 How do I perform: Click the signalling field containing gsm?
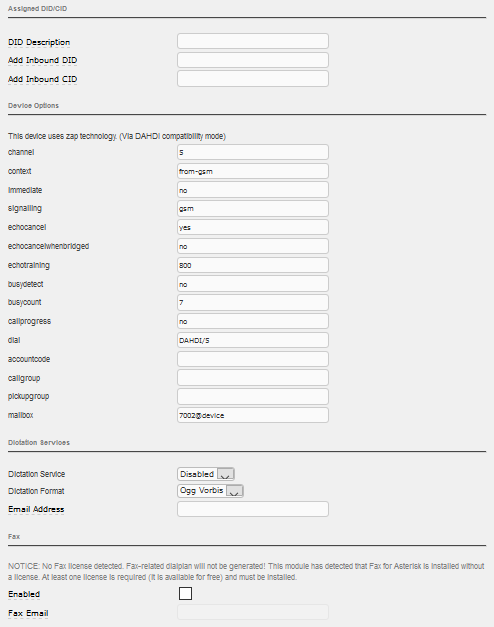click(253, 209)
